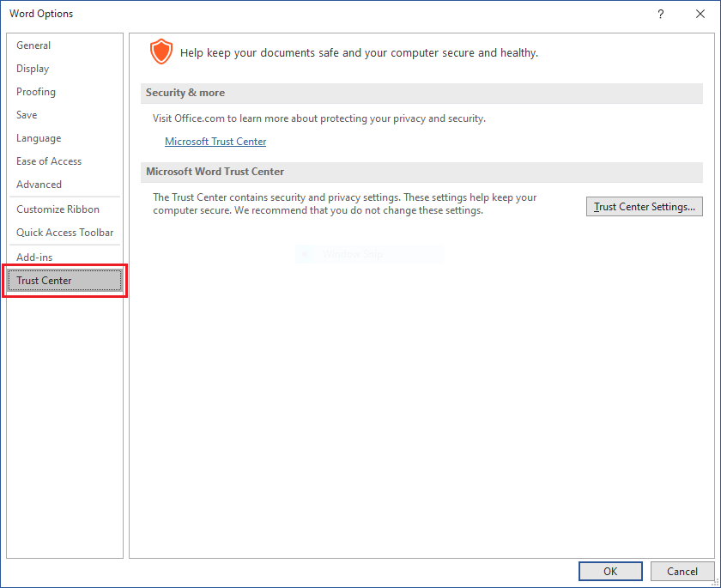721x588 pixels.
Task: Click the Help question mark icon
Action: pyautogui.click(x=660, y=14)
